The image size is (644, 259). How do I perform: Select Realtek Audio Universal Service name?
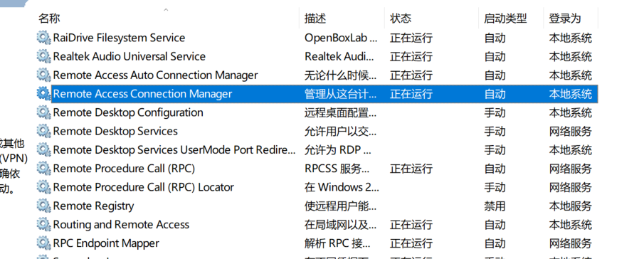(x=130, y=56)
